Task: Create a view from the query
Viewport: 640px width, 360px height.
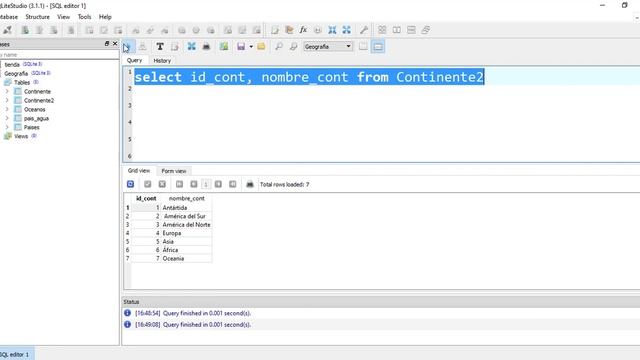Action: click(224, 47)
